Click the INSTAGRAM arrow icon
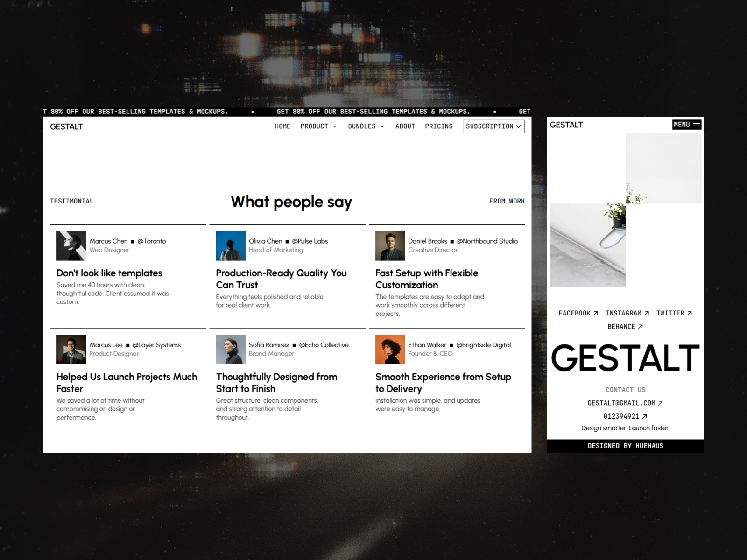The image size is (747, 560). pos(648,313)
